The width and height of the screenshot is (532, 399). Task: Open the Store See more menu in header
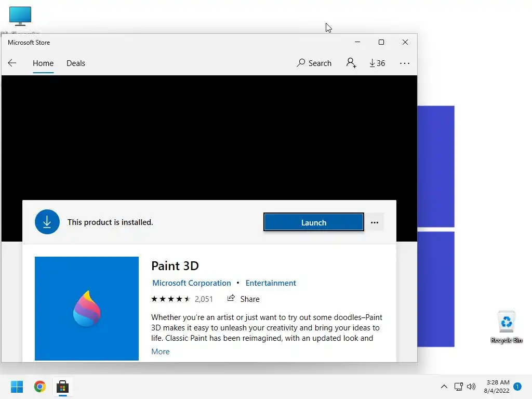point(404,63)
